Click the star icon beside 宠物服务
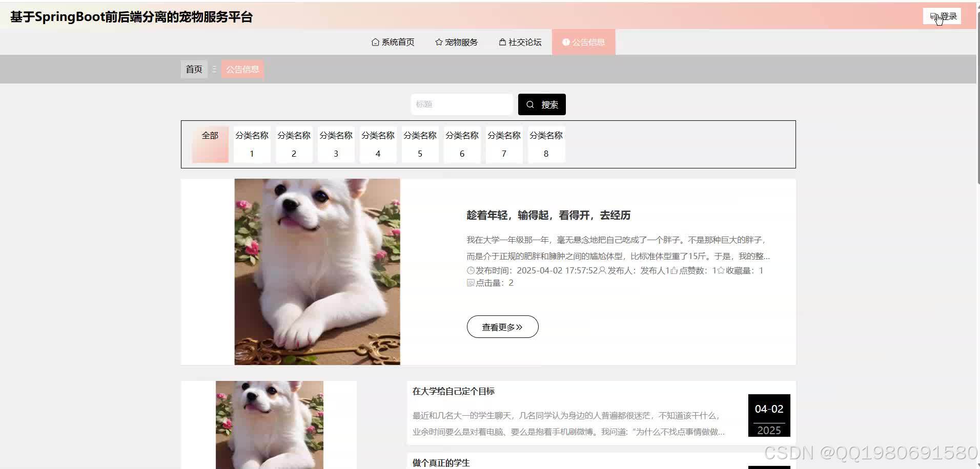 438,42
